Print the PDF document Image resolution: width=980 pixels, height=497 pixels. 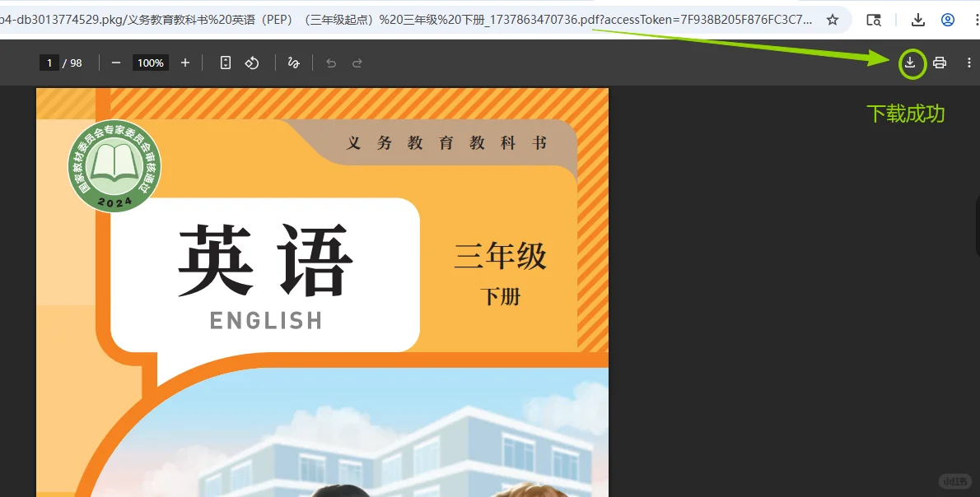(940, 63)
